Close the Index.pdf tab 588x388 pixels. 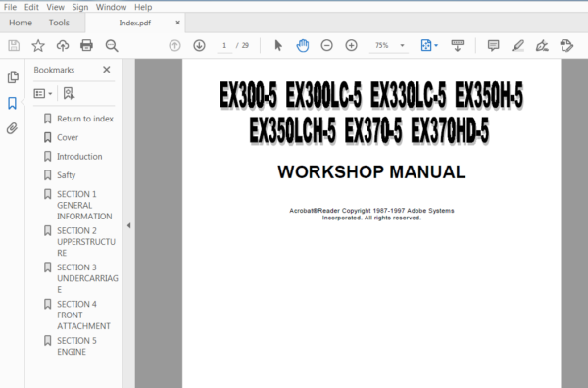177,23
